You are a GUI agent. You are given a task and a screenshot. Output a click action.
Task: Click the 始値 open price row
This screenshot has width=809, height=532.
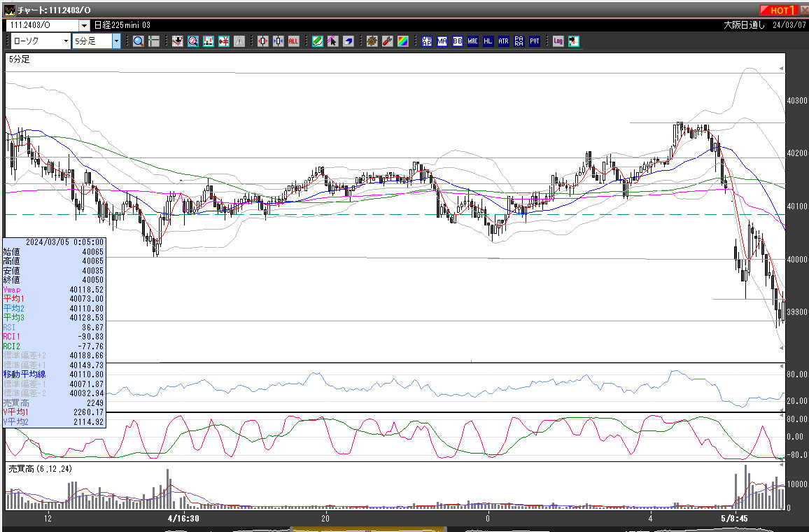(54, 252)
